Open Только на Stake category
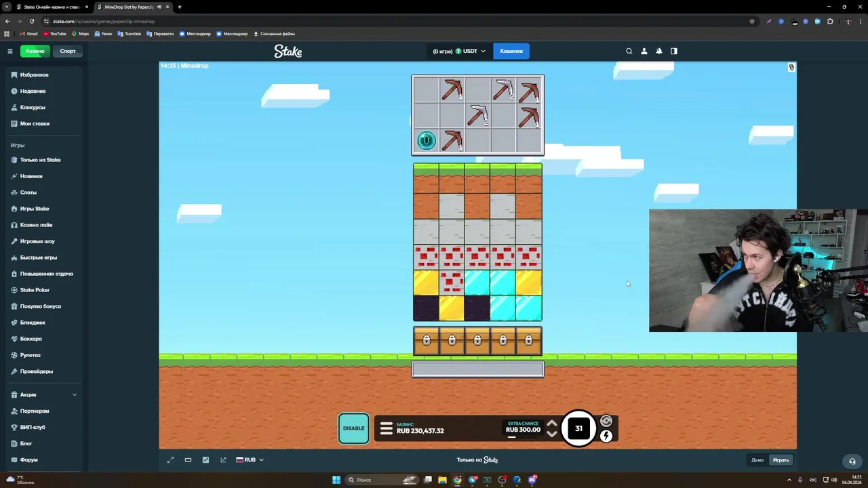Image resolution: width=868 pixels, height=488 pixels. point(45,160)
